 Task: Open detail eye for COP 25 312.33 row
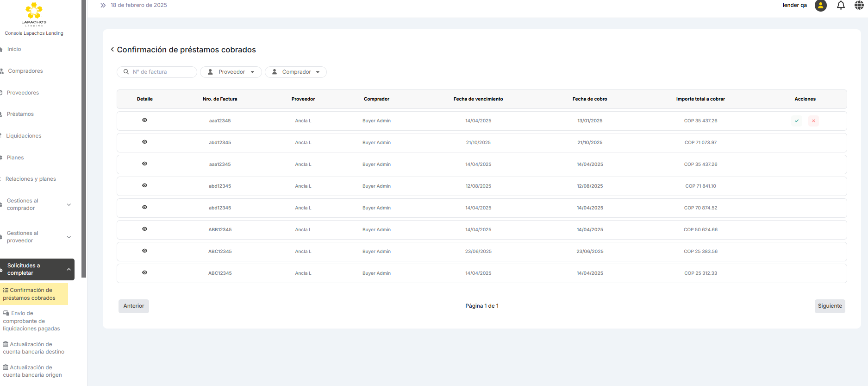point(144,273)
